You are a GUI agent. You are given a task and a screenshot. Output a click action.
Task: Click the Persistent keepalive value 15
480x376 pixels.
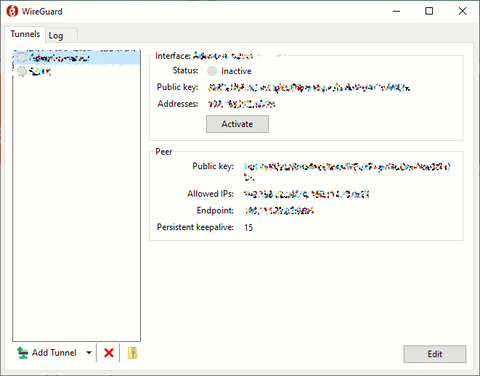click(x=249, y=228)
